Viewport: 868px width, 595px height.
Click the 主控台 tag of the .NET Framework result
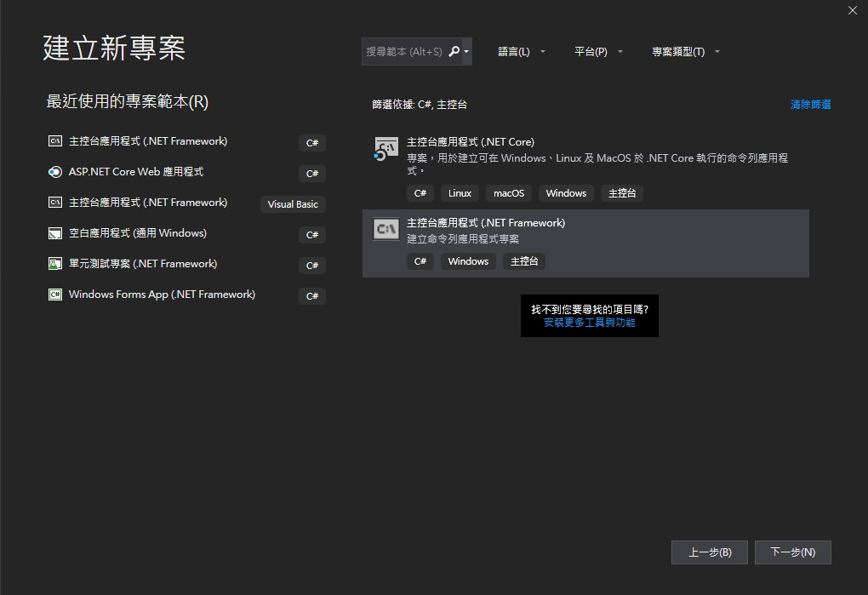coord(524,261)
